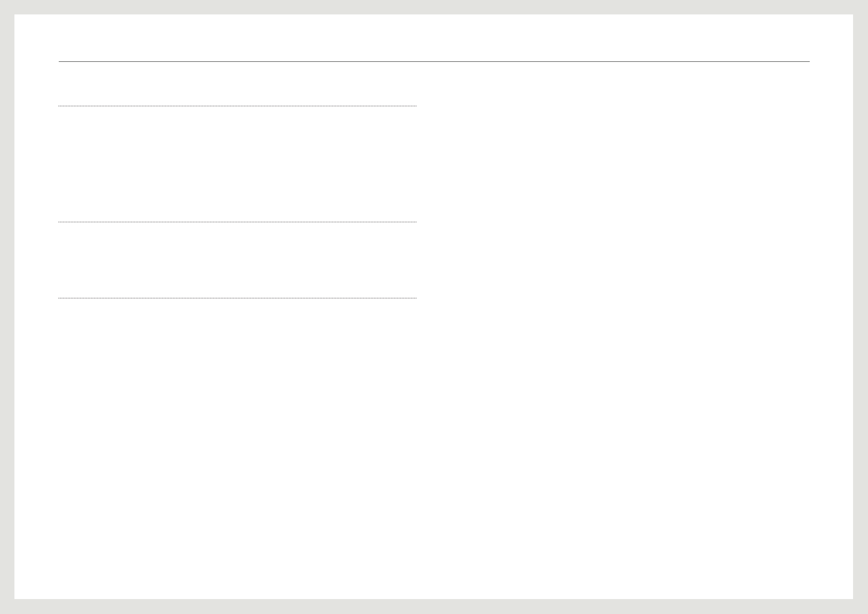Click the right end of the first dotted line
This screenshot has height=614, width=868.
click(415, 106)
